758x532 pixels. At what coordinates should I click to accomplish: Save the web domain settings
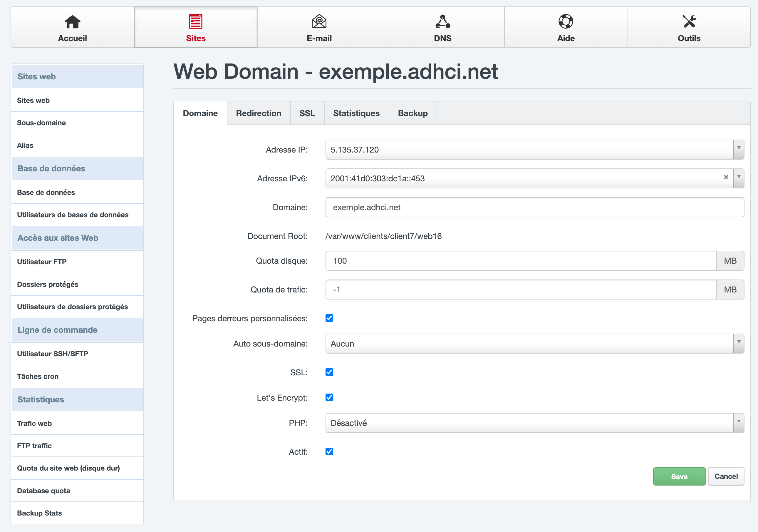tap(679, 476)
